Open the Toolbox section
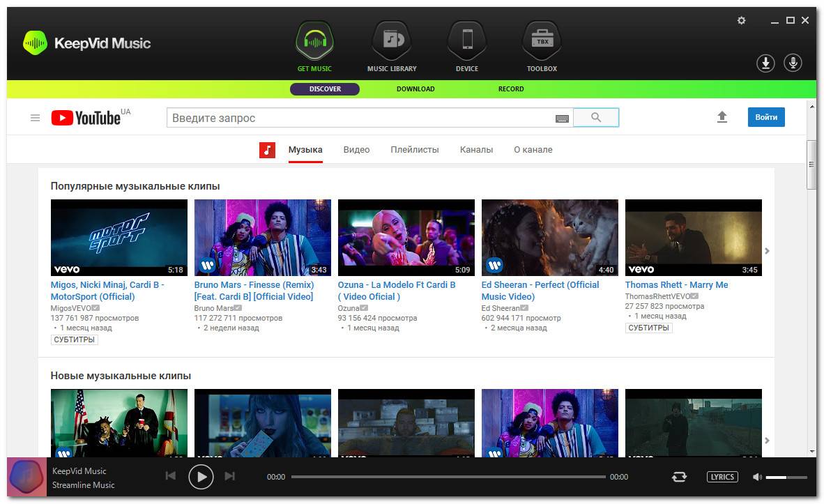The width and height of the screenshot is (824, 504). pyautogui.click(x=542, y=47)
